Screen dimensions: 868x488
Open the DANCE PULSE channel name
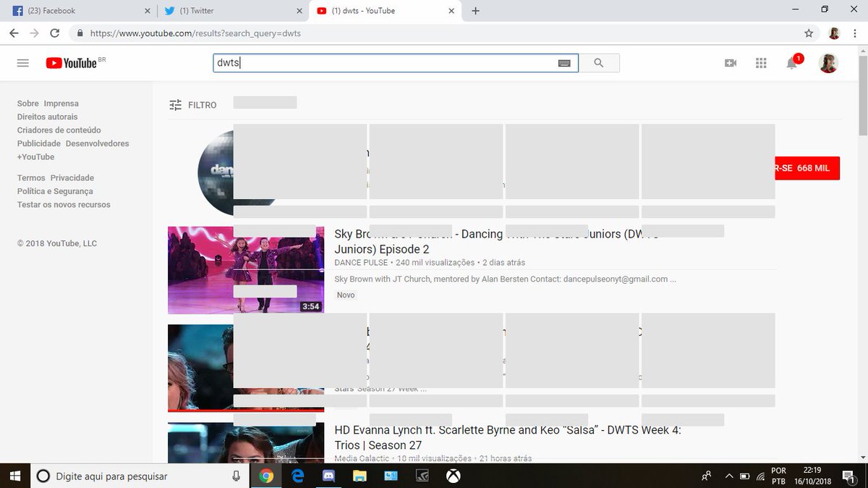coord(361,262)
